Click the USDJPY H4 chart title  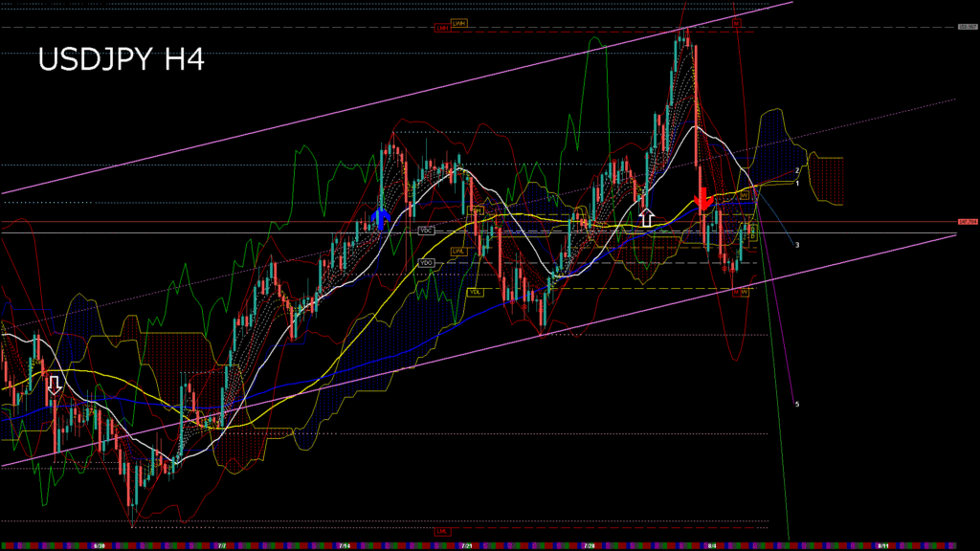[x=121, y=60]
